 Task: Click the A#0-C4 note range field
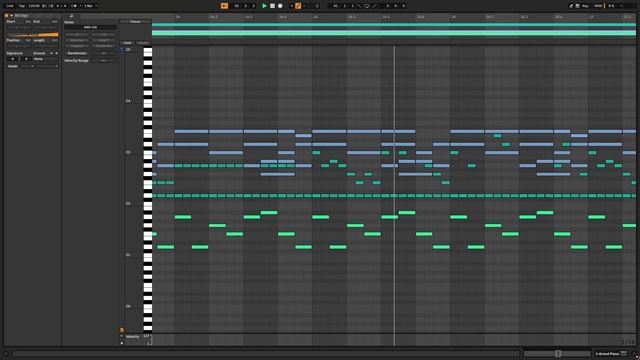point(90,27)
